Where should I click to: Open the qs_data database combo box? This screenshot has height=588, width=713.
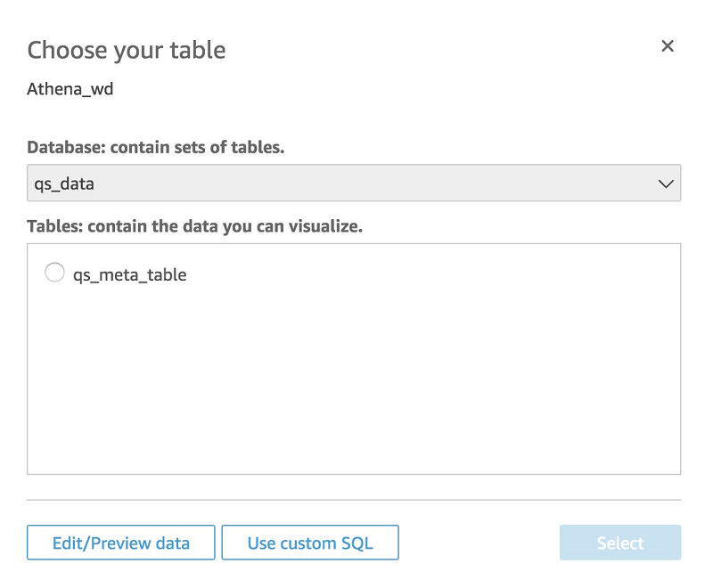pyautogui.click(x=354, y=184)
